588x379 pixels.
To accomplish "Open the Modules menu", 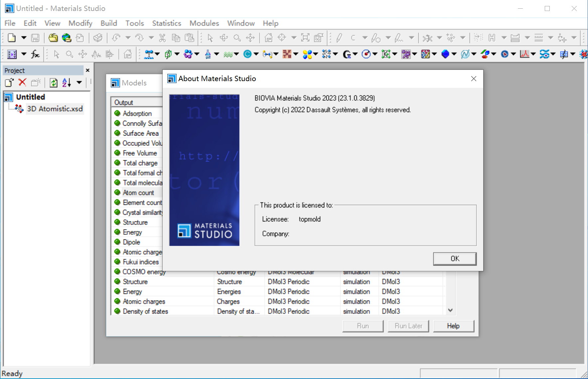I will (x=204, y=23).
